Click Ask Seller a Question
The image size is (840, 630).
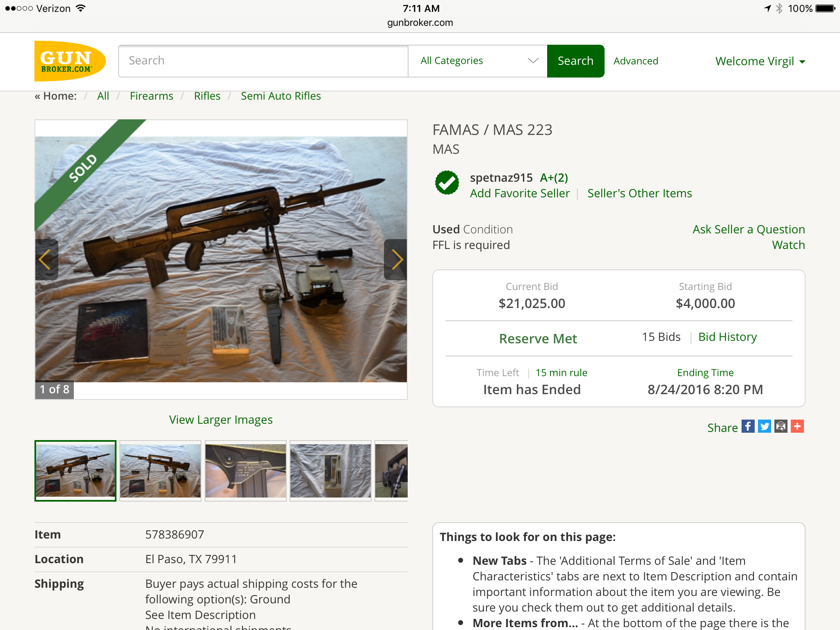749,229
